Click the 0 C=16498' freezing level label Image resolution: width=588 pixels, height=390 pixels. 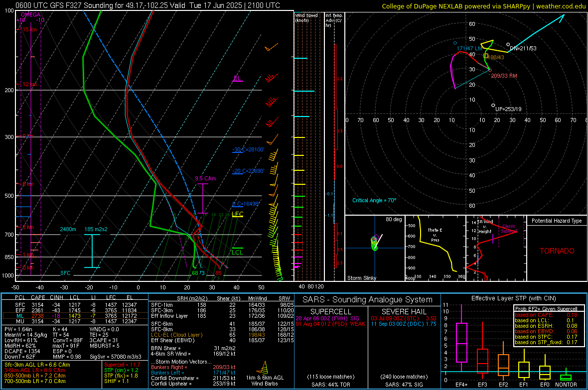point(246,204)
